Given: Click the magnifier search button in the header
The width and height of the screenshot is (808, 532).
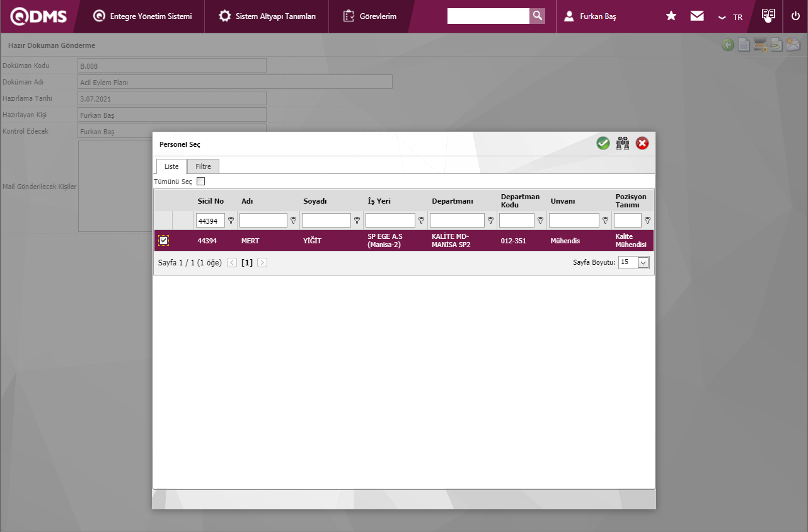Looking at the screenshot, I should (x=537, y=16).
